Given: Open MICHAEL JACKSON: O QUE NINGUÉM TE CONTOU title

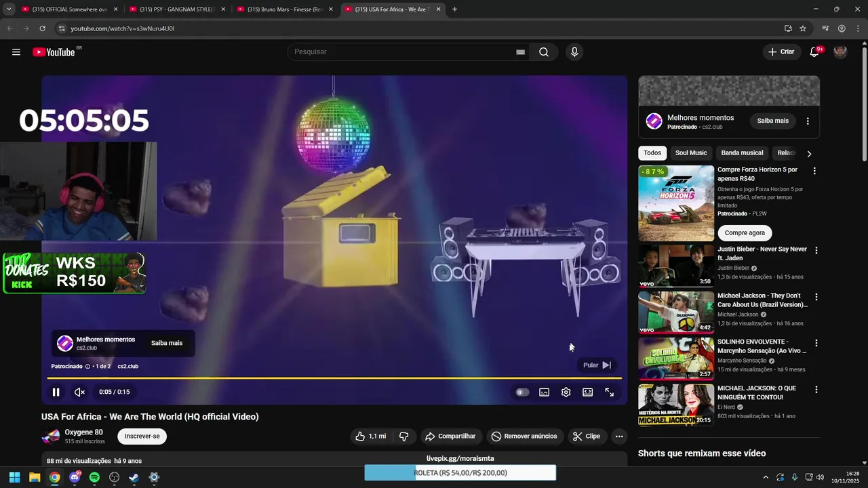Looking at the screenshot, I should pos(757,392).
